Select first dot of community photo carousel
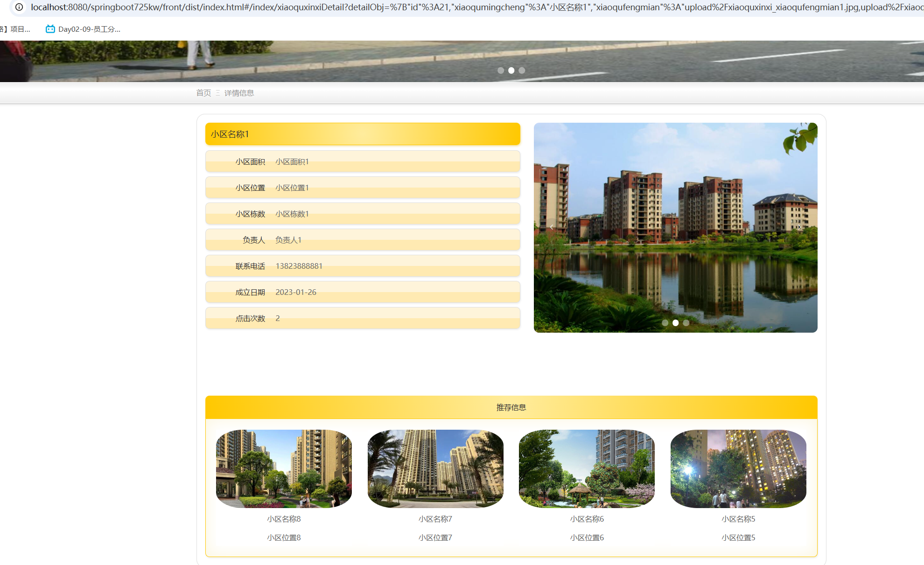Screen dimensions: 924x565 tap(665, 323)
